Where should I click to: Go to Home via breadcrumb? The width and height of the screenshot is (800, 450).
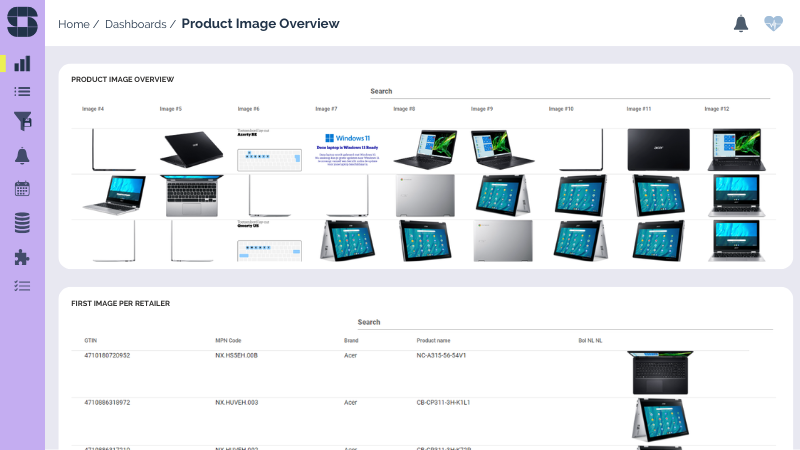tap(74, 24)
